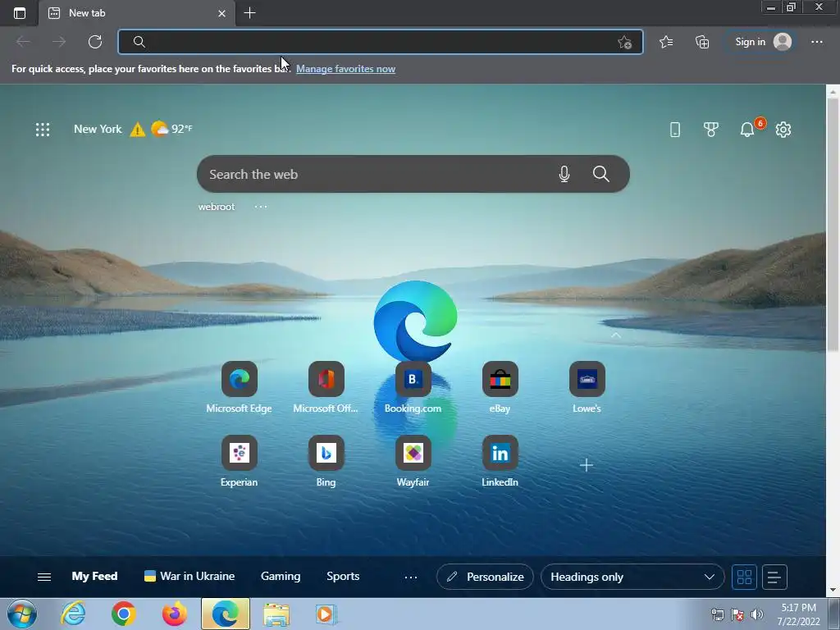Select the Gaming tab
The height and width of the screenshot is (630, 840).
281,577
